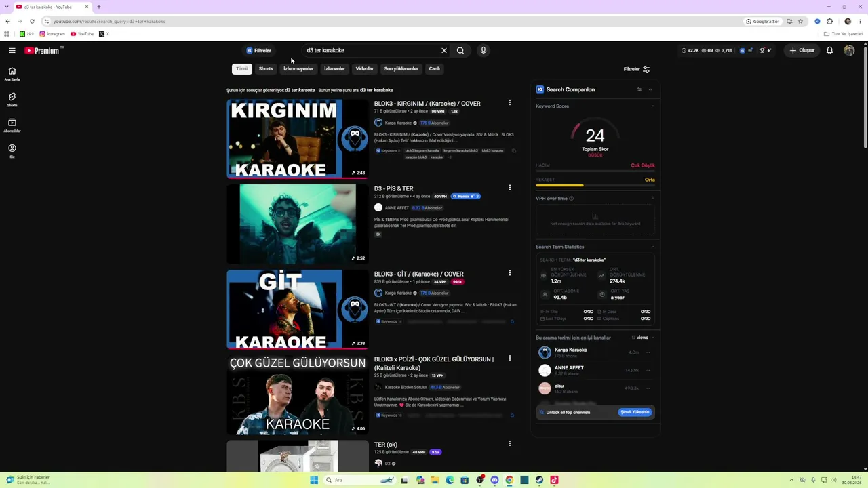Change top channels sort by views
The height and width of the screenshot is (488, 868).
coord(639,338)
